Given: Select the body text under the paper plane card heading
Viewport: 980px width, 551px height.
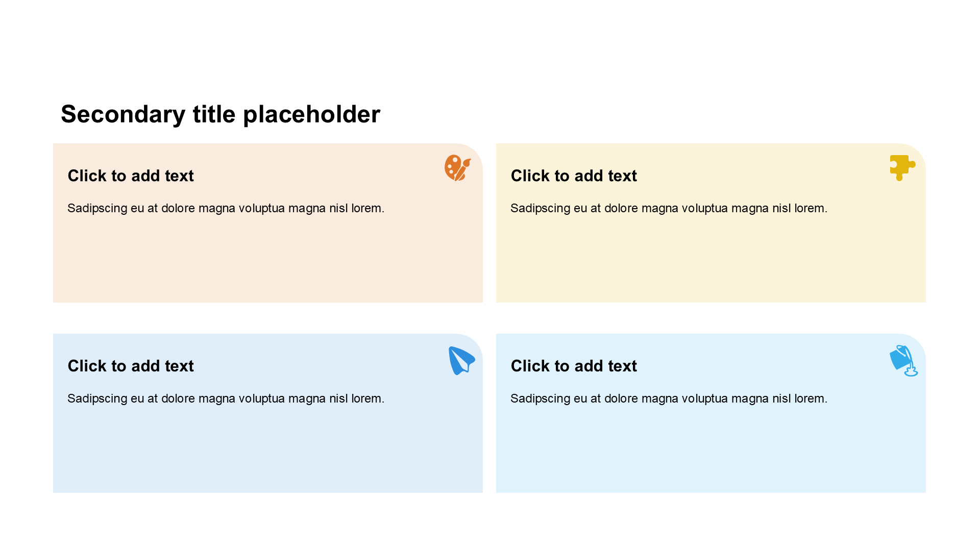Looking at the screenshot, I should 226,398.
